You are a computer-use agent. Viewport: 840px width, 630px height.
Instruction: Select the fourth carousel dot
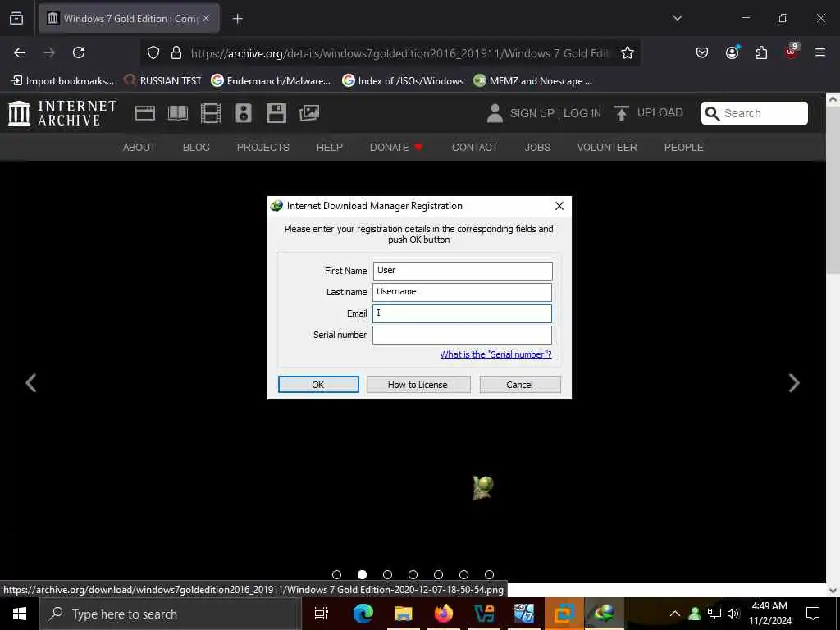[x=413, y=574]
